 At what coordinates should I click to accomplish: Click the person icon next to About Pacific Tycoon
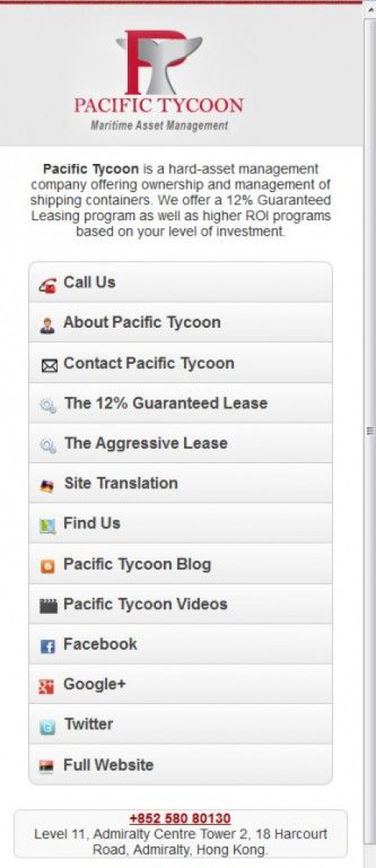pos(48,325)
